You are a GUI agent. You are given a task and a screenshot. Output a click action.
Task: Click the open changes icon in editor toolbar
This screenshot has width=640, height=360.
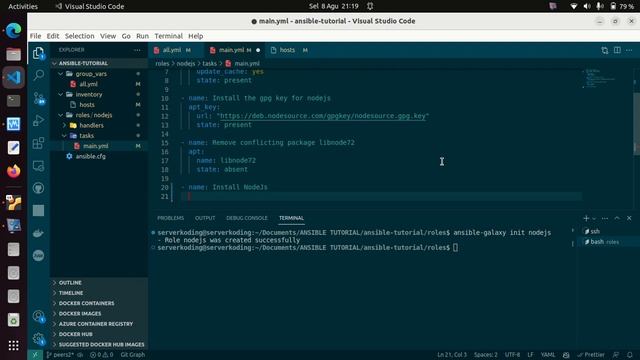pyautogui.click(x=604, y=50)
